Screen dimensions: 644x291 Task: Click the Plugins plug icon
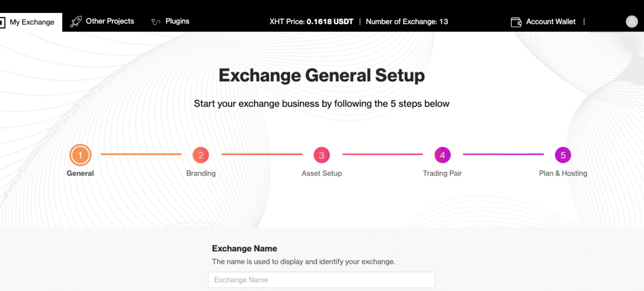tap(156, 22)
